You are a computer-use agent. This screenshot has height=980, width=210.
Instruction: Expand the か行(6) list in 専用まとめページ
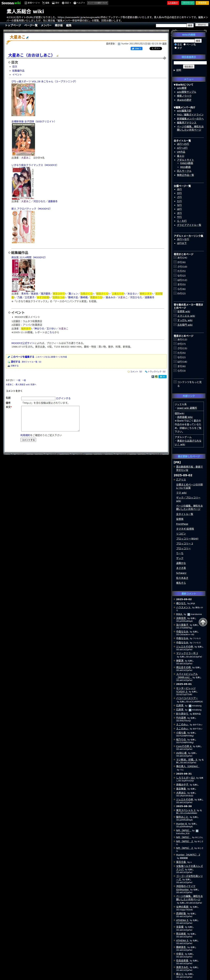pos(175,262)
